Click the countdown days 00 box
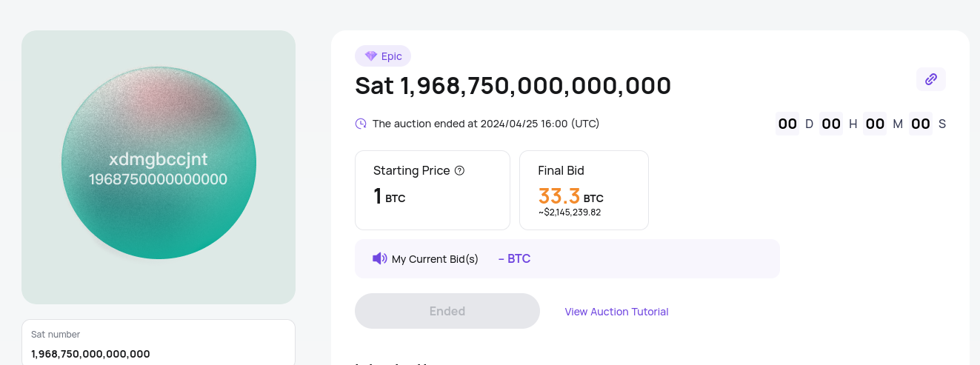 [x=787, y=124]
